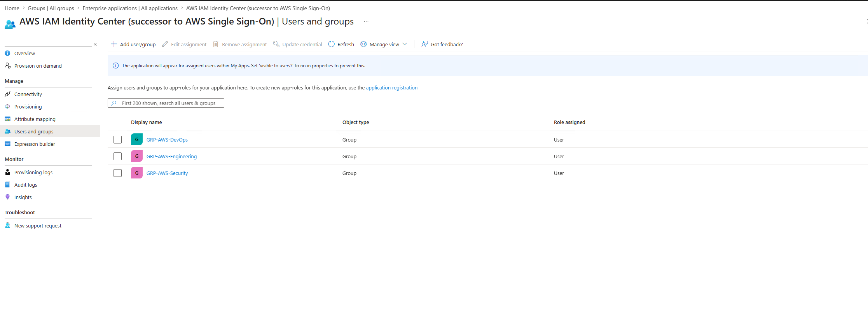
Task: Click the Overview info icon in sidebar
Action: 7,53
